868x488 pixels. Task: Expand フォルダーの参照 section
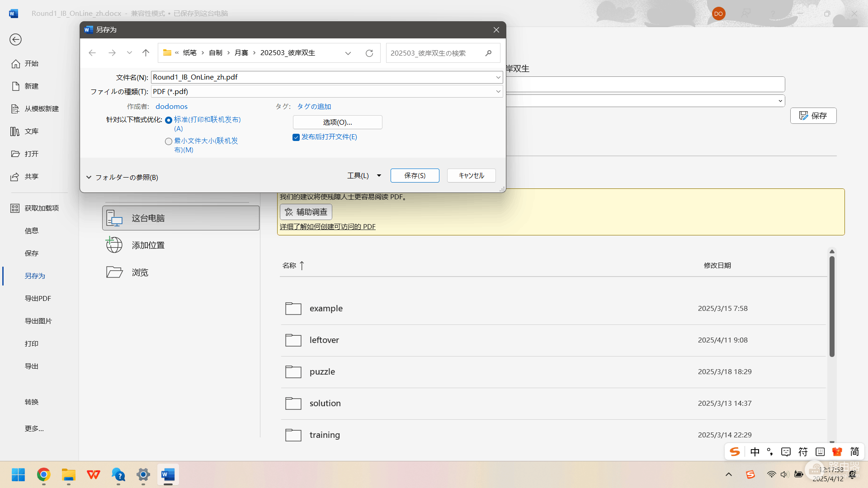(122, 177)
